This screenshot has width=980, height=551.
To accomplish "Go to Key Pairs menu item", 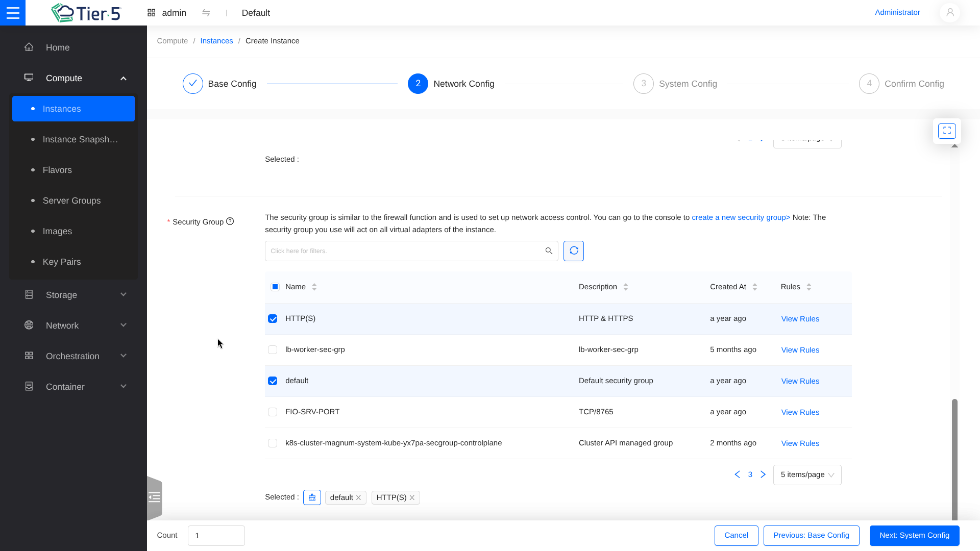I will (x=62, y=262).
